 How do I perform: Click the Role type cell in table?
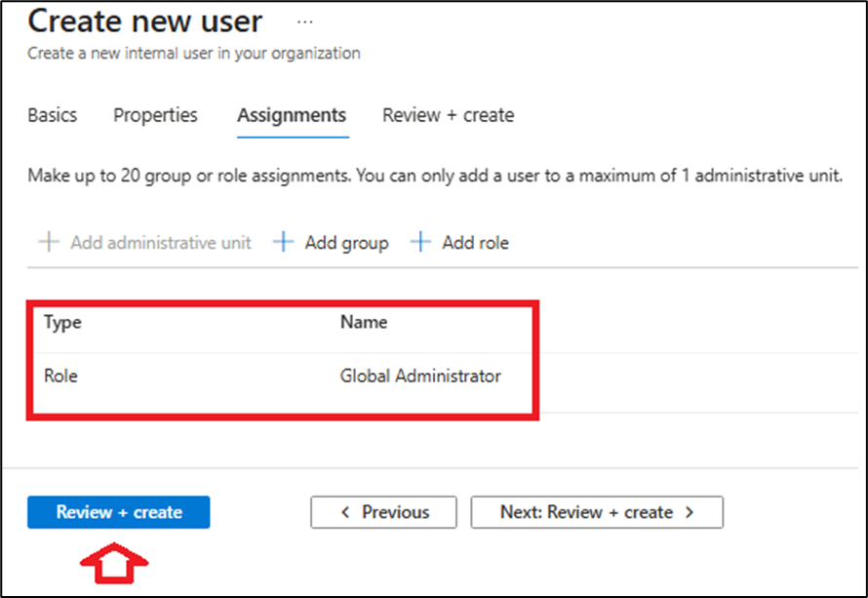(60, 376)
